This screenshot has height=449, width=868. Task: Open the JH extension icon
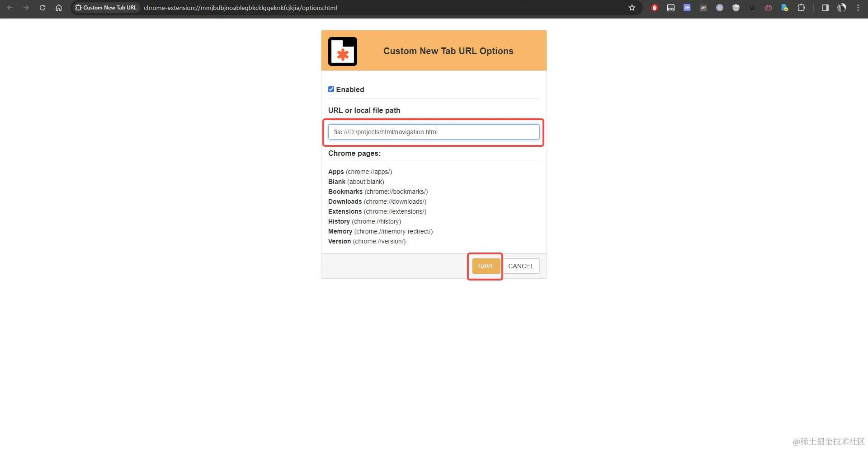(687, 8)
